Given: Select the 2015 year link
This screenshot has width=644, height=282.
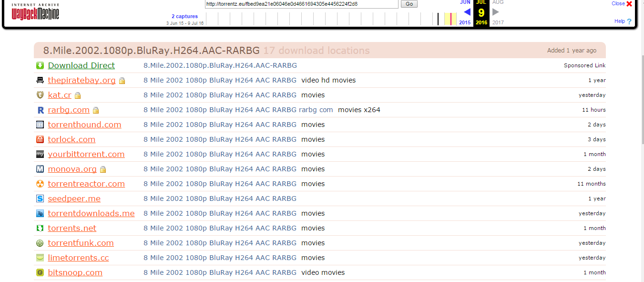Looking at the screenshot, I should coord(465,22).
